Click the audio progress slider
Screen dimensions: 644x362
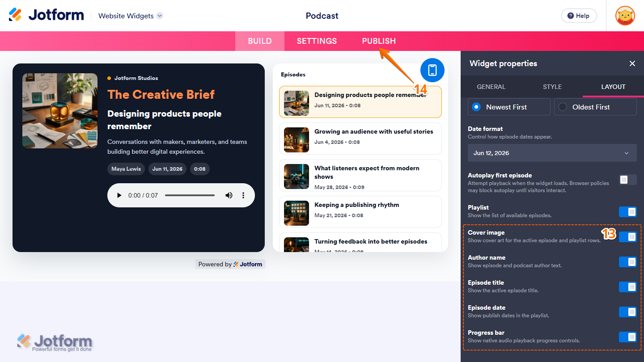click(190, 195)
